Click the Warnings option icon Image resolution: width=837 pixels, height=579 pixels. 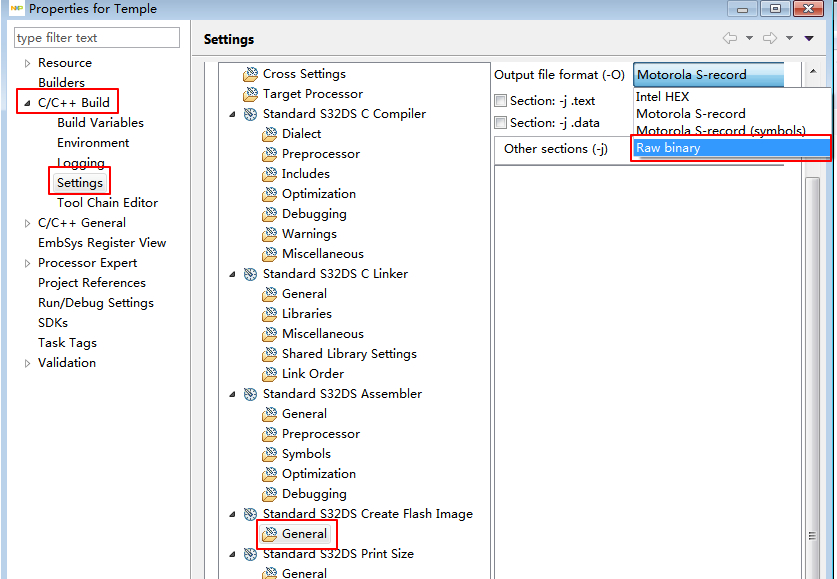tap(270, 234)
